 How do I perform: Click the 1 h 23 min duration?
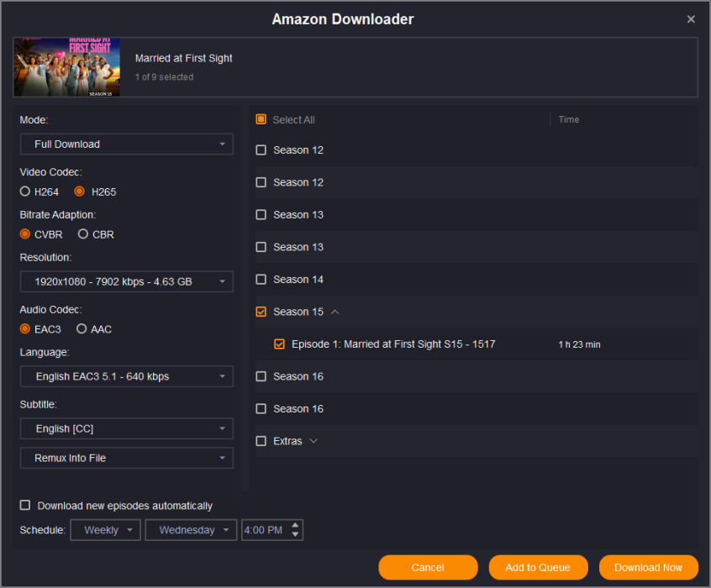click(x=580, y=344)
